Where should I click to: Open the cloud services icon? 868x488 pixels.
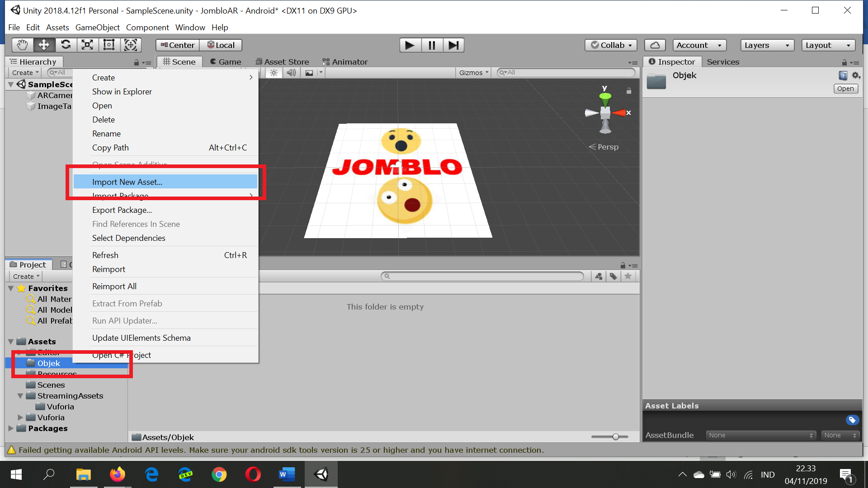655,45
